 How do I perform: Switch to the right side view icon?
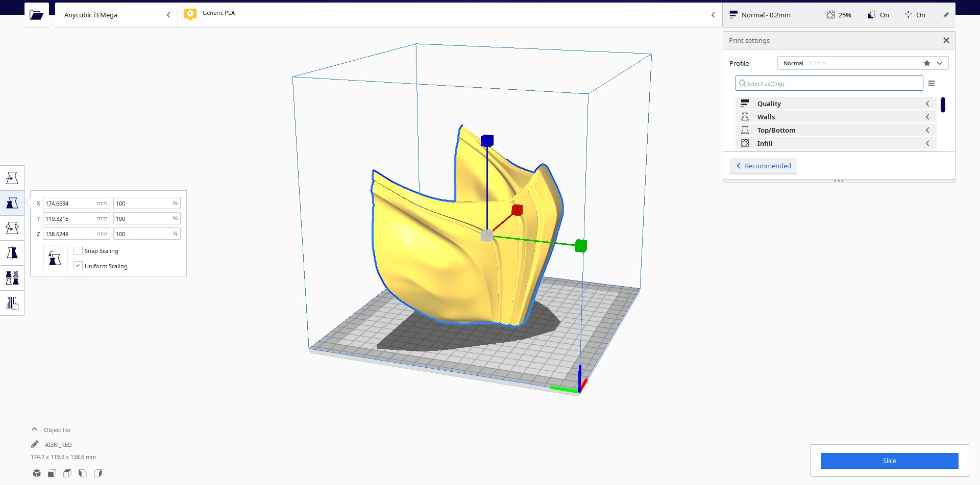(x=98, y=473)
